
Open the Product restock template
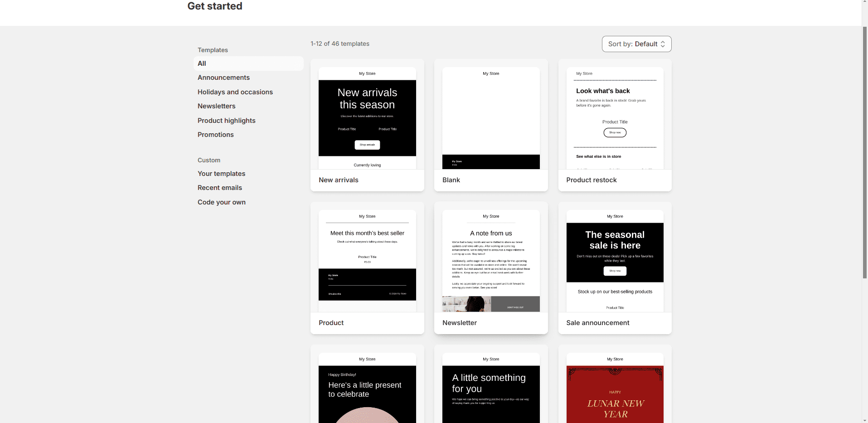pyautogui.click(x=615, y=118)
